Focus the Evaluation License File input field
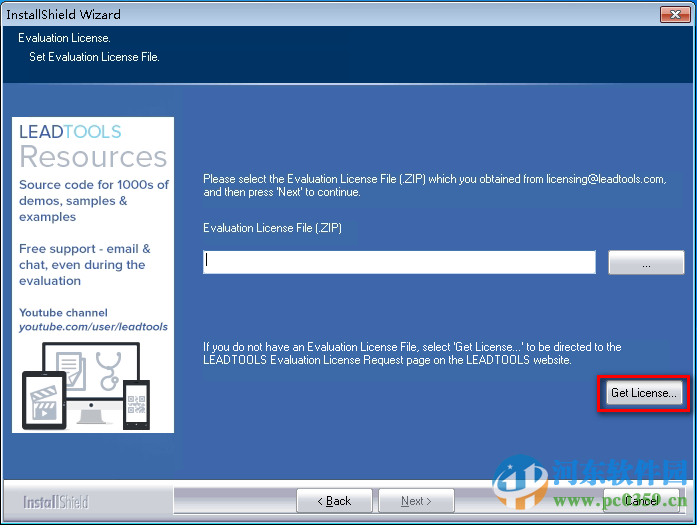This screenshot has width=697, height=525. click(399, 262)
